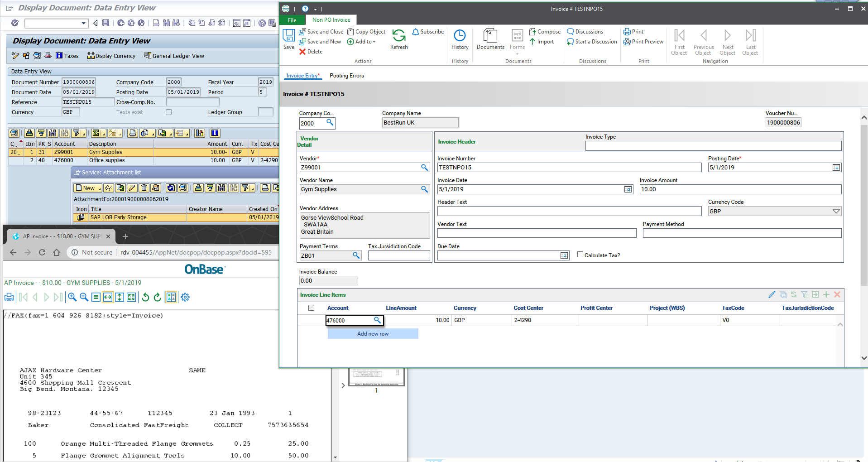The height and width of the screenshot is (462, 868).
Task: Open the File tab
Action: [292, 20]
